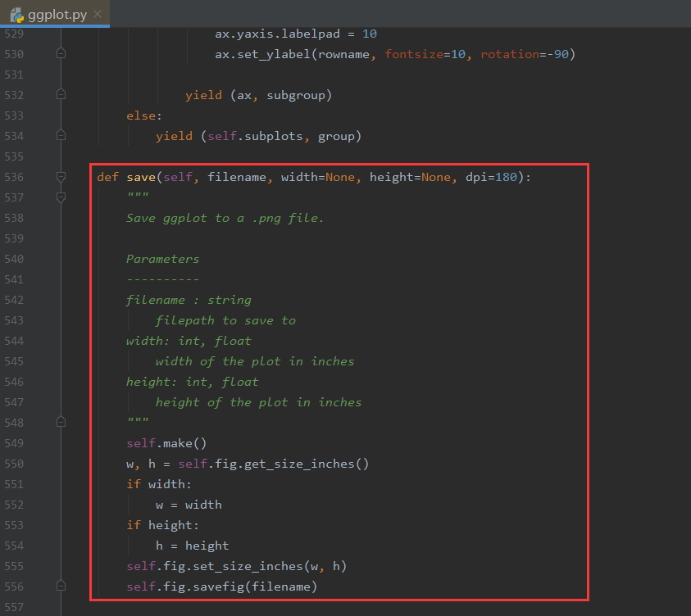Switch to the ggplot.py editor tab

tap(55, 14)
